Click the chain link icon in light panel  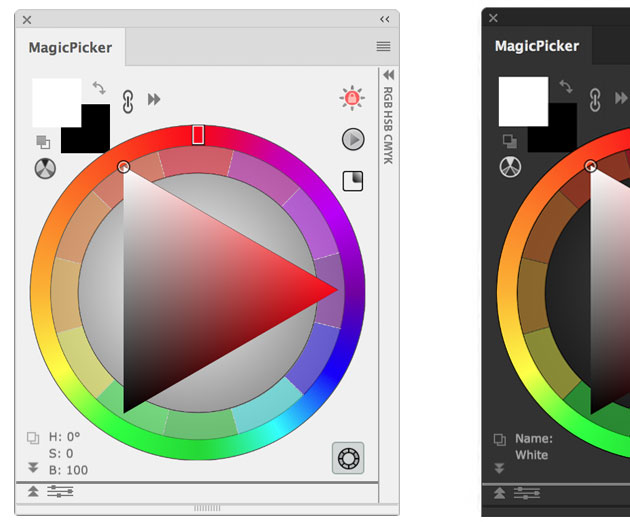pos(128,100)
